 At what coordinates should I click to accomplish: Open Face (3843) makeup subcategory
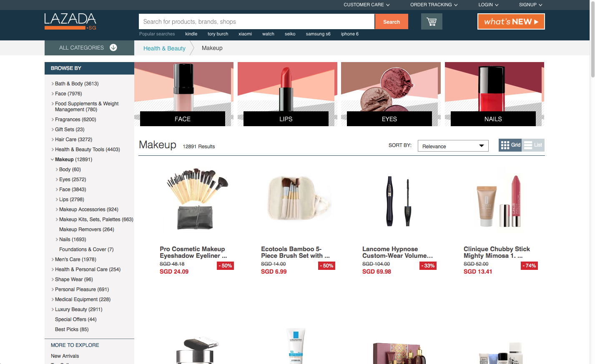pyautogui.click(x=73, y=189)
